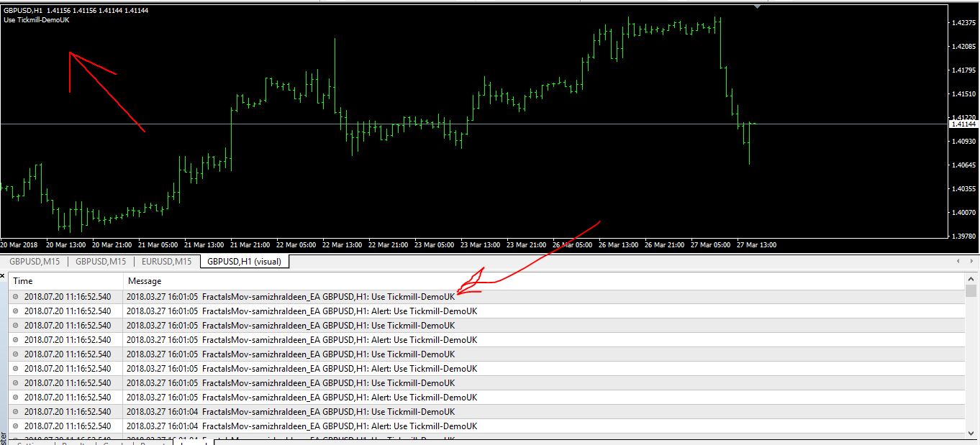Viewport: 980px width, 445px height.
Task: Click the '26 Mar 21:00' time label
Action: click(x=666, y=245)
